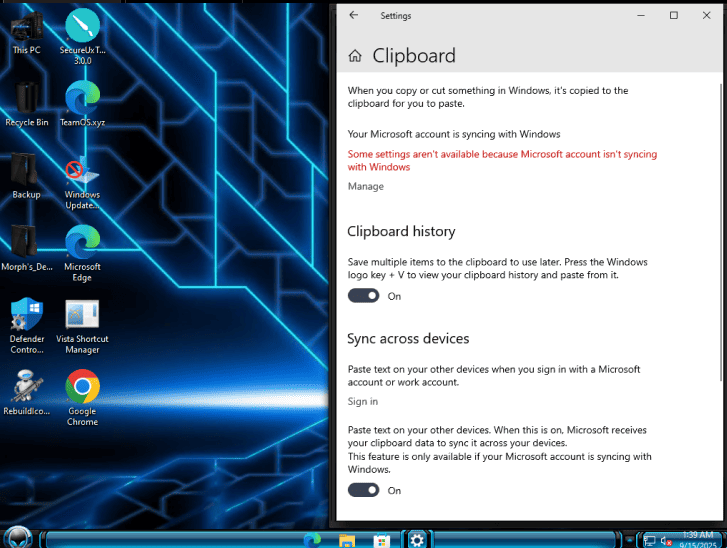Select the Recycle Bin desktop icon
This screenshot has height=548, width=727.
pos(26,101)
